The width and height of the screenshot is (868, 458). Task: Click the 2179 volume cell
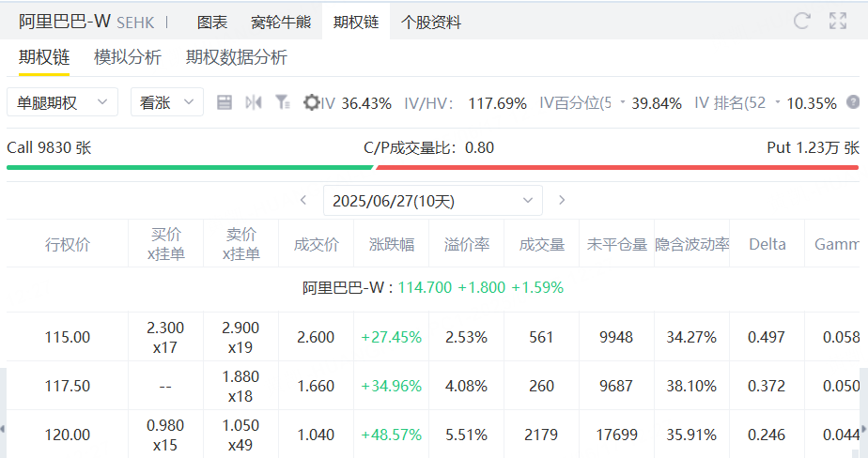541,435
